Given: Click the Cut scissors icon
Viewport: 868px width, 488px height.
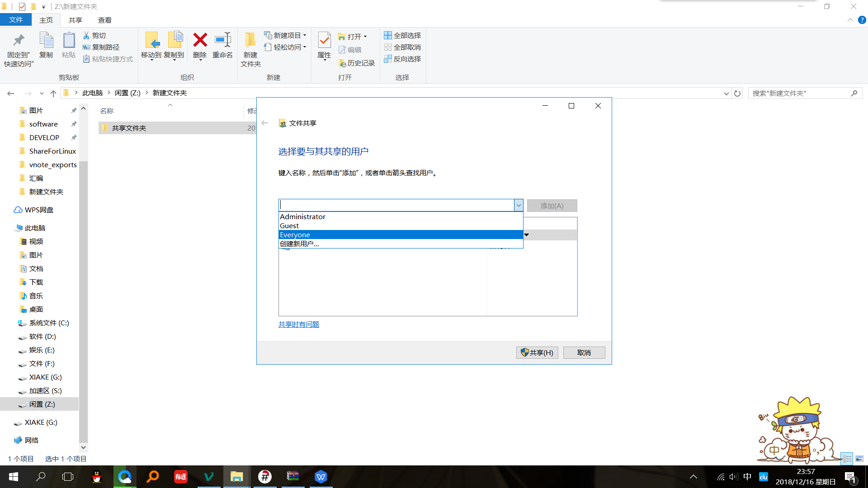Looking at the screenshot, I should coord(86,35).
